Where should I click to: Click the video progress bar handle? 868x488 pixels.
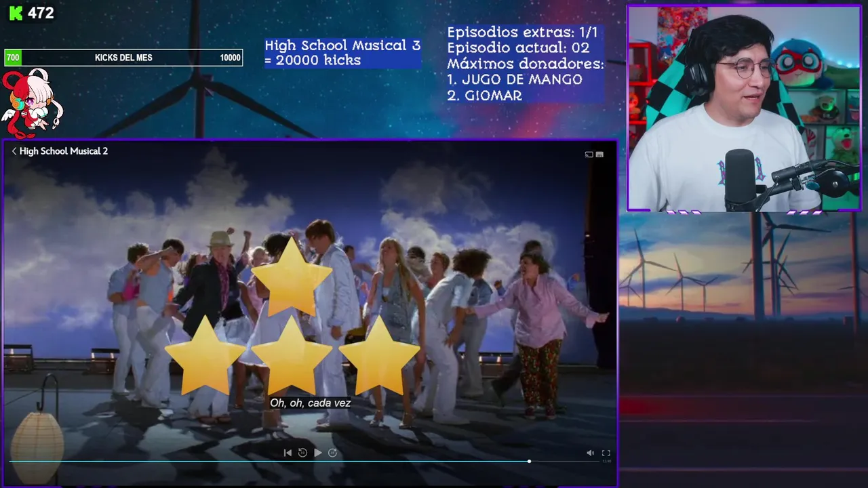point(529,462)
